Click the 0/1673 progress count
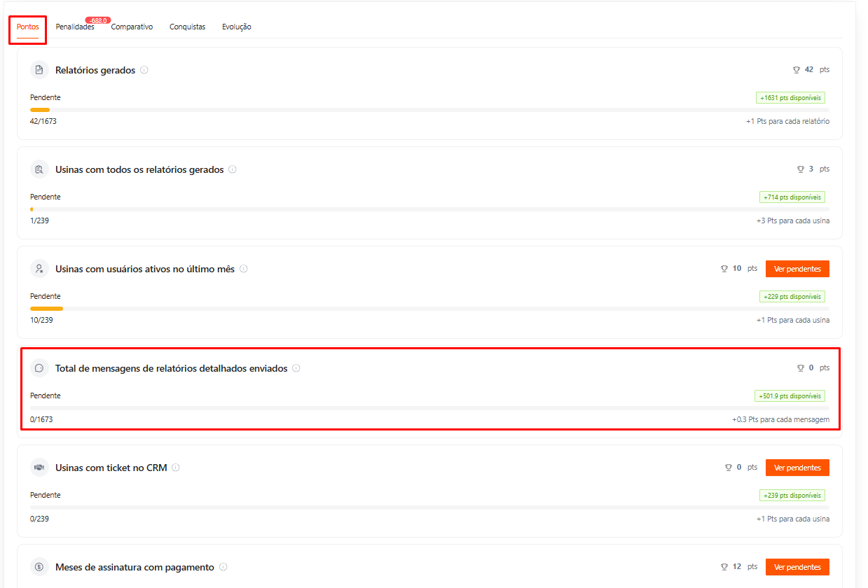Viewport: 868px width, 588px height. point(41,419)
